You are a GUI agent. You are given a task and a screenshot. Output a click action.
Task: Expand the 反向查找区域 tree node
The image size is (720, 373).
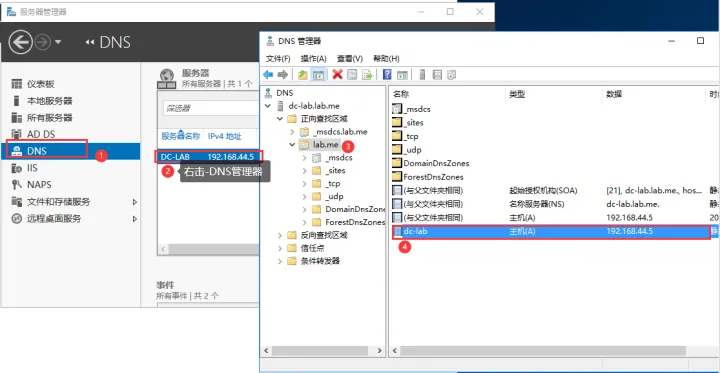click(281, 235)
